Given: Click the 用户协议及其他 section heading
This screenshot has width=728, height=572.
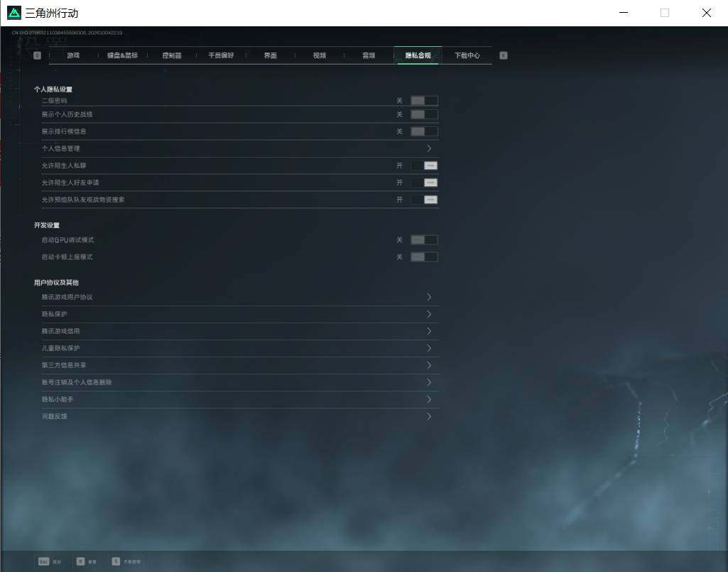Looking at the screenshot, I should click(x=56, y=283).
